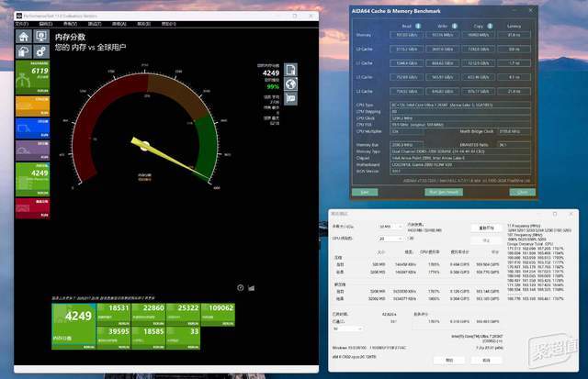
Task: Click the green 99% percentile text
Action: (273, 87)
